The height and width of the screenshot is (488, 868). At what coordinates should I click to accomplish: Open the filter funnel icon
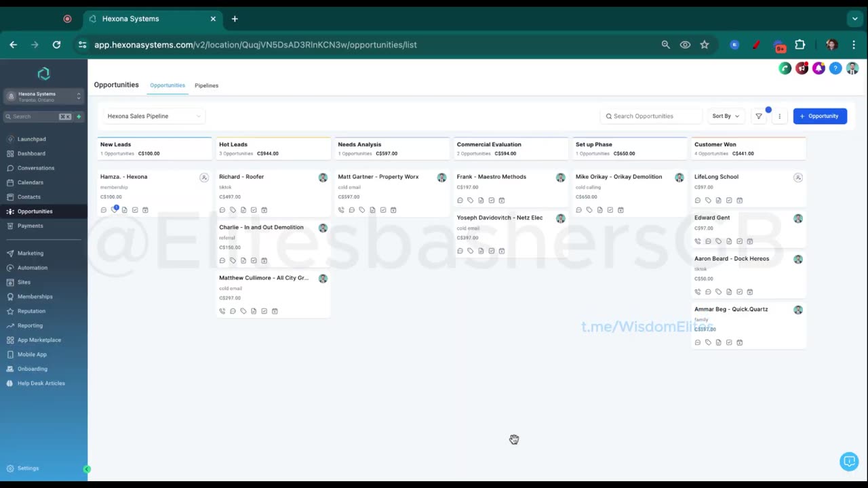[759, 116]
